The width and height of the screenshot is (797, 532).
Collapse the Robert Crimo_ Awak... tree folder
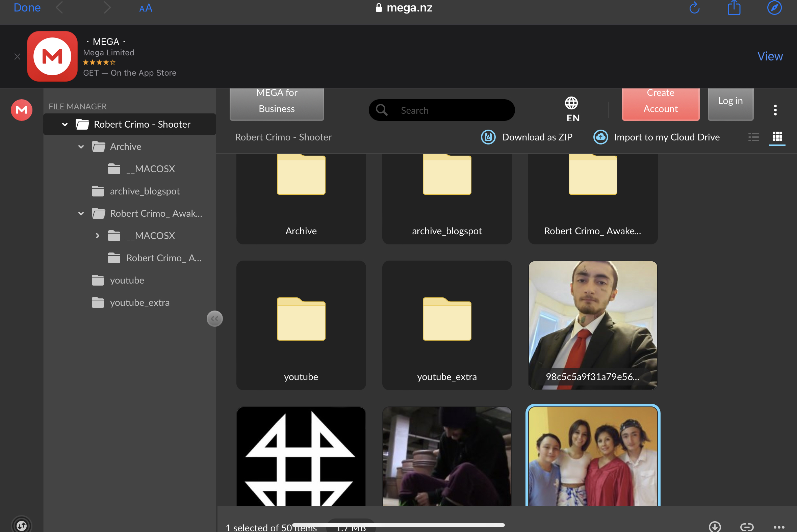click(x=81, y=214)
